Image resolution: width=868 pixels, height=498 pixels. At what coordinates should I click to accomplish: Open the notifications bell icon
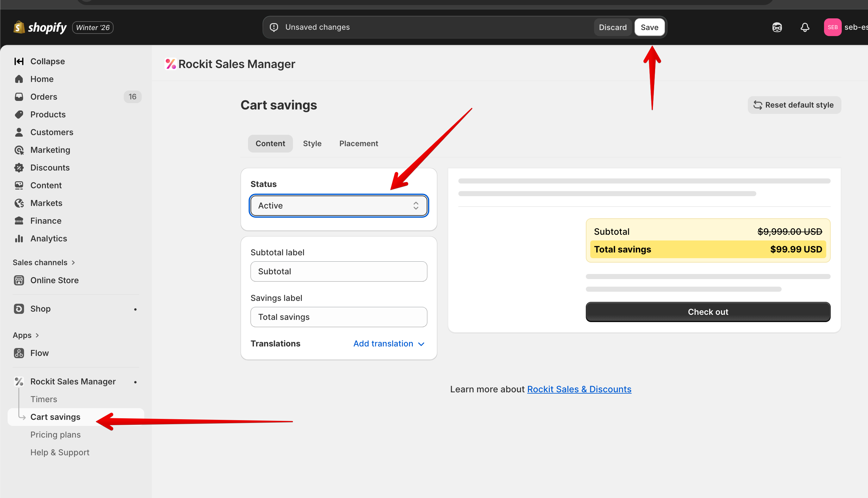click(x=805, y=27)
